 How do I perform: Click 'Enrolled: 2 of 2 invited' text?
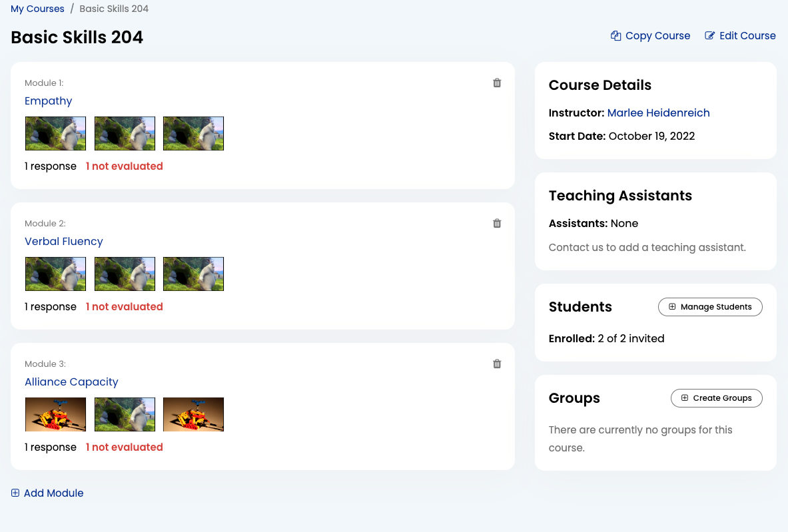point(607,339)
